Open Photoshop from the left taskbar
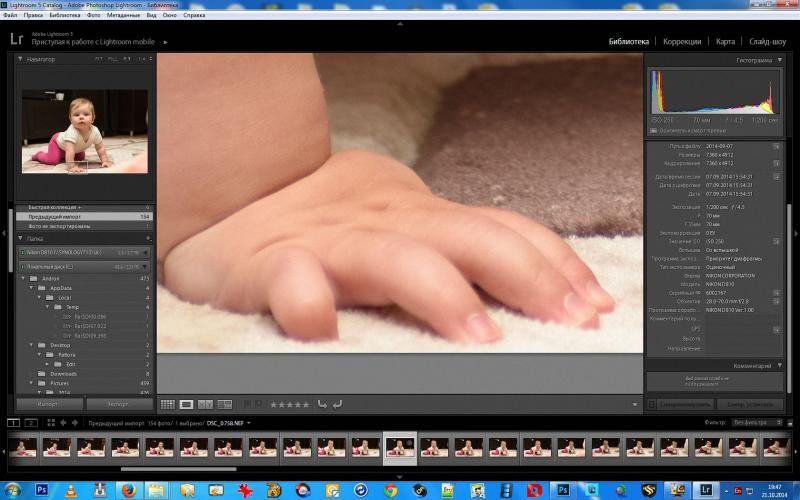The width and height of the screenshot is (800, 500). tap(41, 490)
